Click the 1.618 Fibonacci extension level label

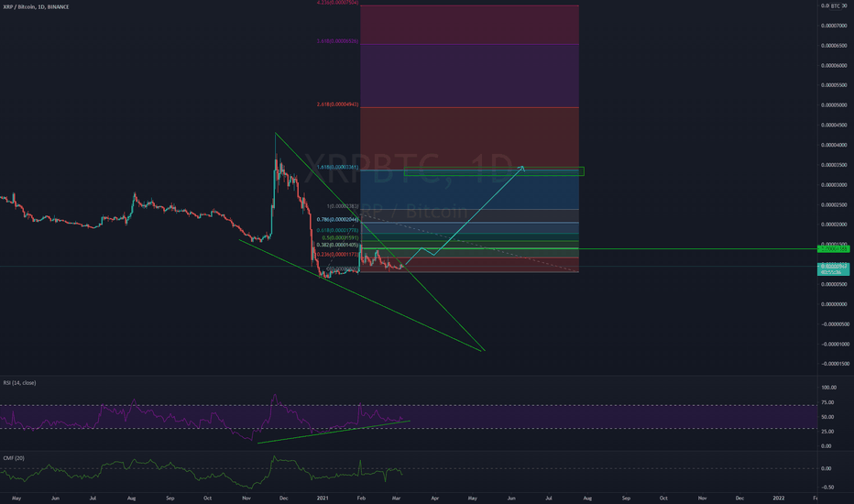(338, 168)
